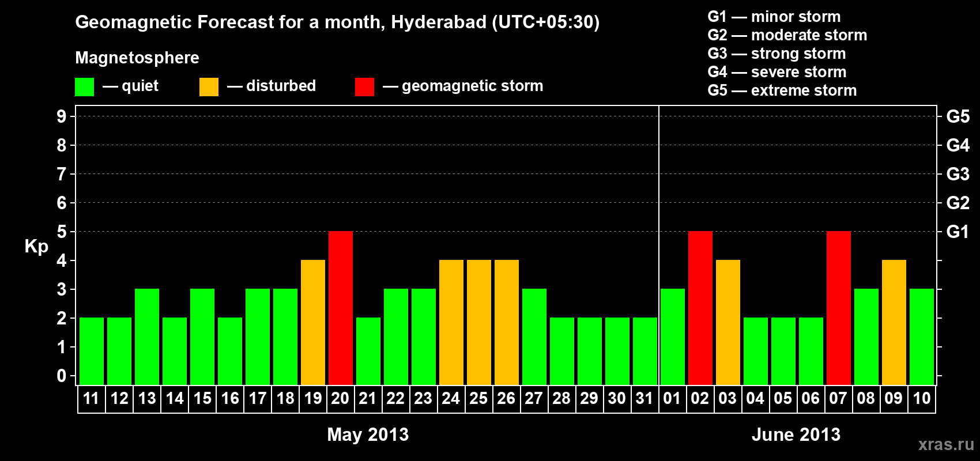The width and height of the screenshot is (980, 461).
Task: Click date label 16 on the axis
Action: pyautogui.click(x=230, y=399)
